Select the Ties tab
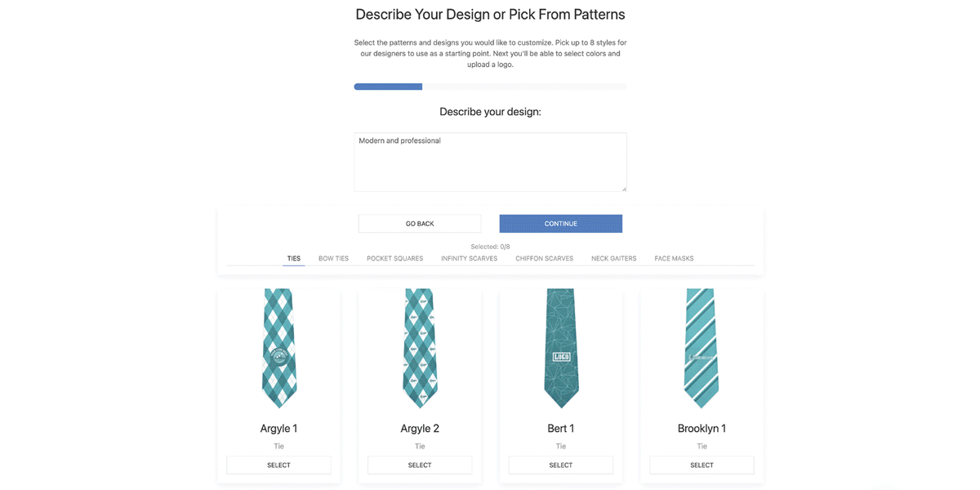This screenshot has width=980, height=490. (x=294, y=259)
